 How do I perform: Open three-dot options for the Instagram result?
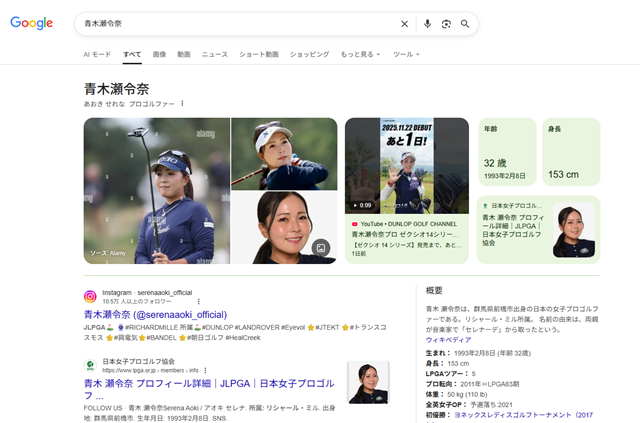click(x=198, y=300)
